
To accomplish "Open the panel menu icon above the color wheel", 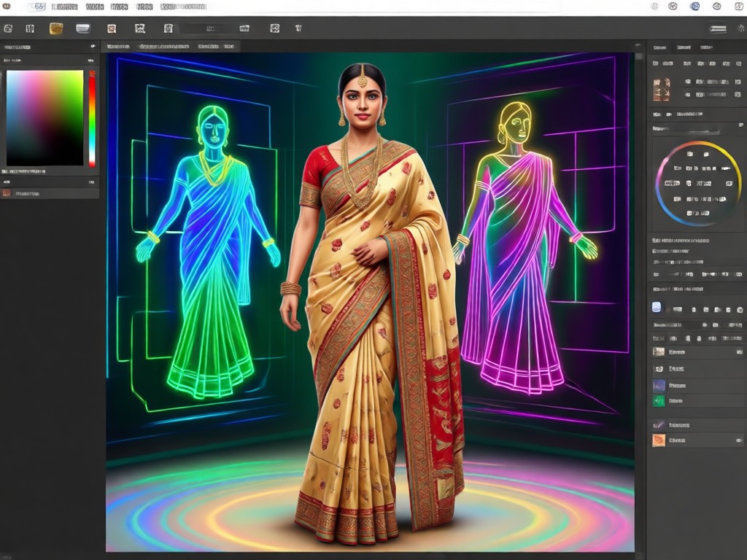I will pyautogui.click(x=740, y=125).
